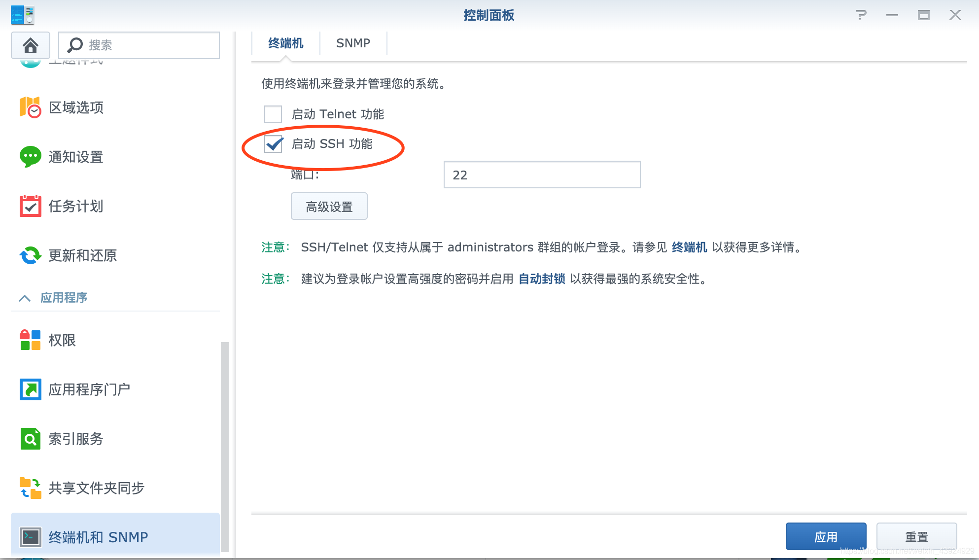
Task: Click the home icon button
Action: (x=30, y=45)
